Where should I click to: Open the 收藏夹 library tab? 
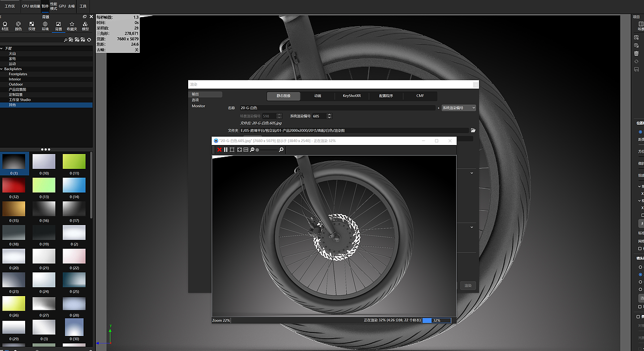[x=72, y=26]
